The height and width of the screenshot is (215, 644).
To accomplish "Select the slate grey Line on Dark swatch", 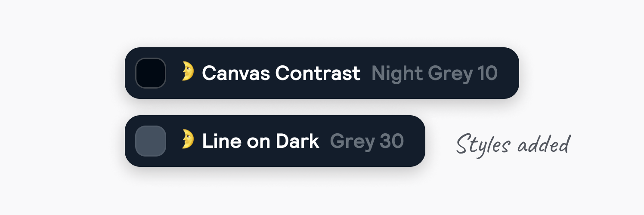I will point(151,141).
